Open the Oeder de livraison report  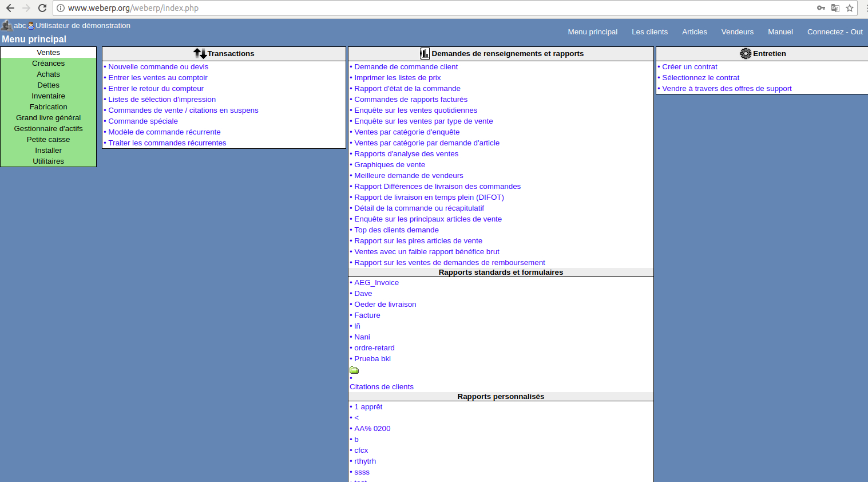385,304
